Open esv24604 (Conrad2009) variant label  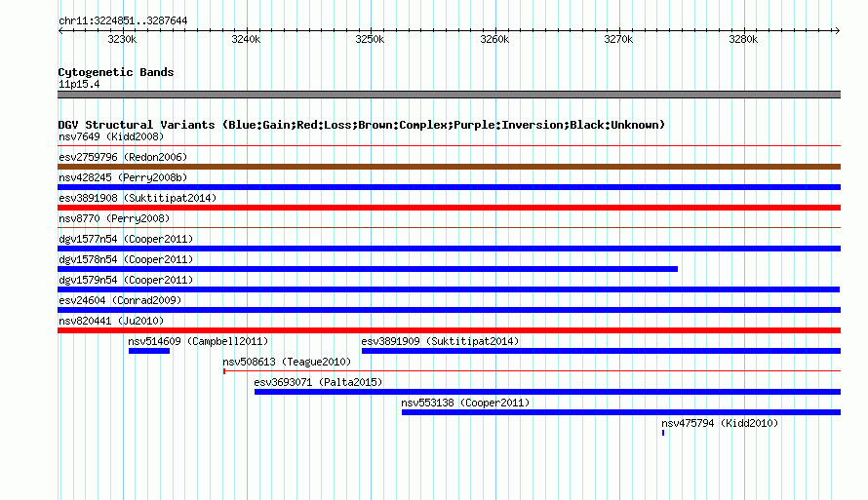click(120, 300)
